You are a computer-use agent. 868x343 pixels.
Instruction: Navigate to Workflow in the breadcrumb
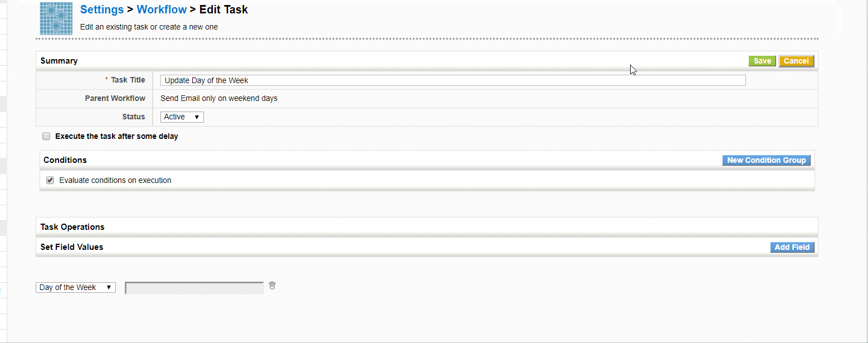[x=162, y=9]
